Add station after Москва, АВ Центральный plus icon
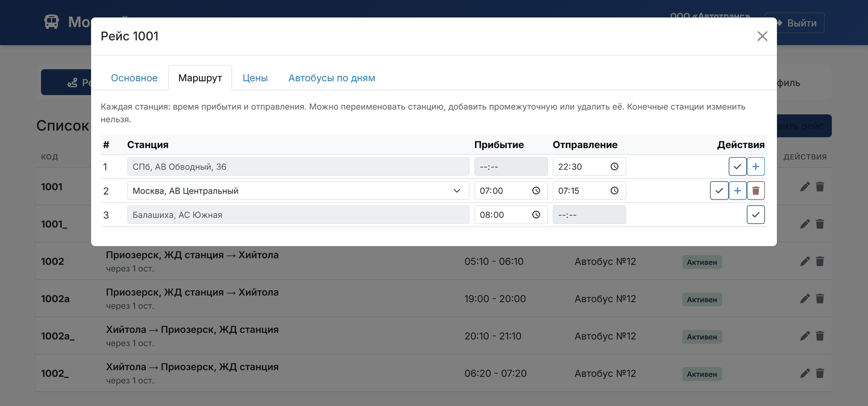 (x=737, y=191)
